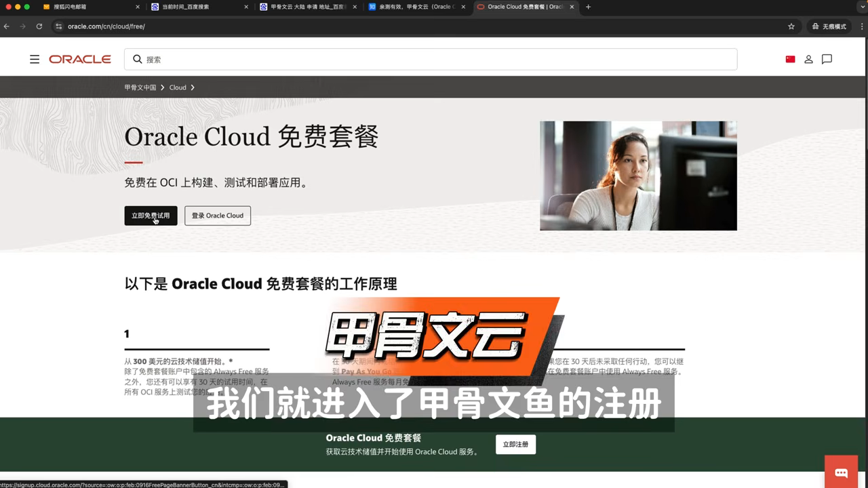Viewport: 868px width, 488px height.
Task: Click the 登录 Oracle Cloud button
Action: 218,216
